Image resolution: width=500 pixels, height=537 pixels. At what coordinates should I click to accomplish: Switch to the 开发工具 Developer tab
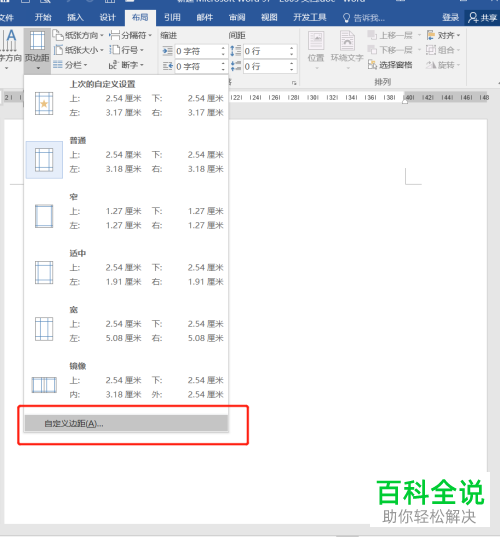point(310,17)
